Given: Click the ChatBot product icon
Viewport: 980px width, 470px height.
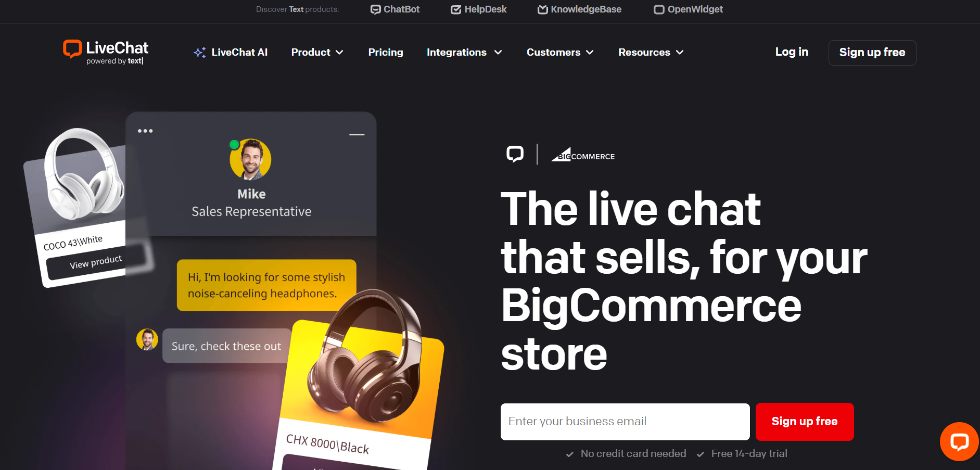Looking at the screenshot, I should (x=375, y=9).
